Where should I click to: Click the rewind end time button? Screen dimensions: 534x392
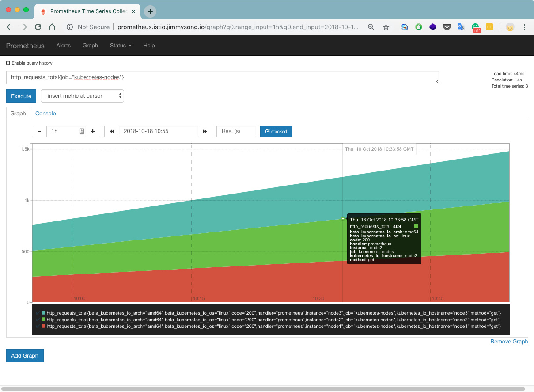pyautogui.click(x=112, y=131)
